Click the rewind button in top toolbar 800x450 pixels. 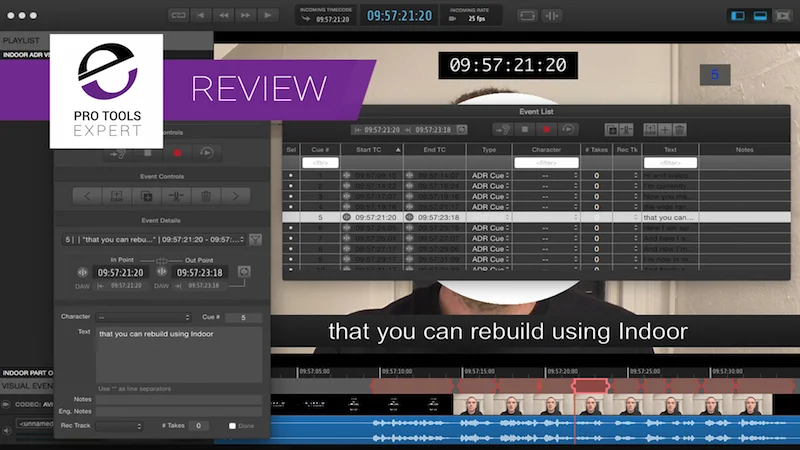click(x=223, y=15)
